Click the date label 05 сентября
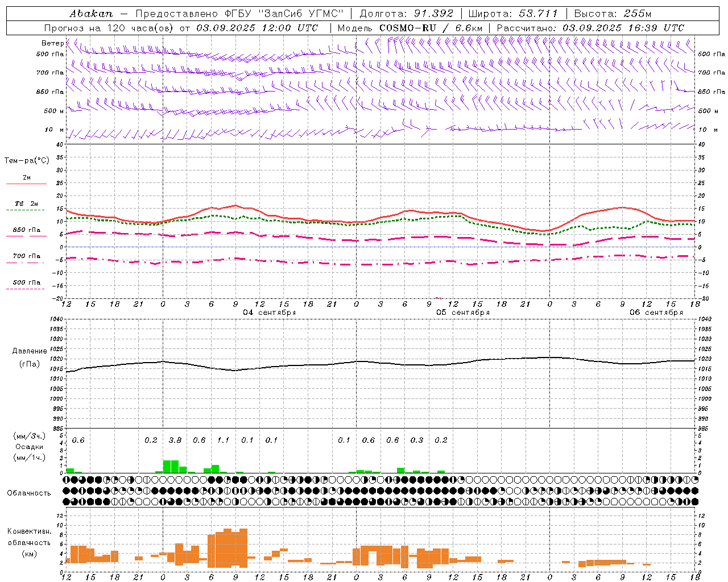Viewport: 728px width, 582px height. click(x=463, y=313)
